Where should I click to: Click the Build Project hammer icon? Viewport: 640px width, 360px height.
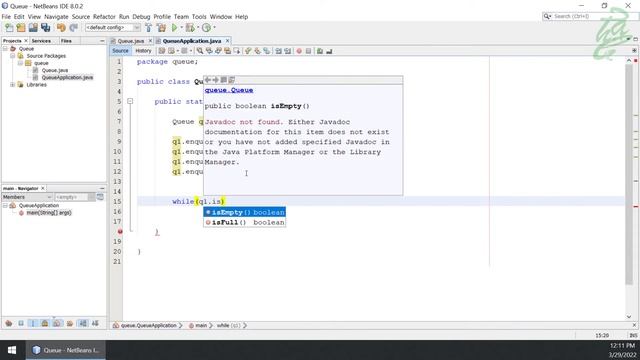[x=149, y=28]
